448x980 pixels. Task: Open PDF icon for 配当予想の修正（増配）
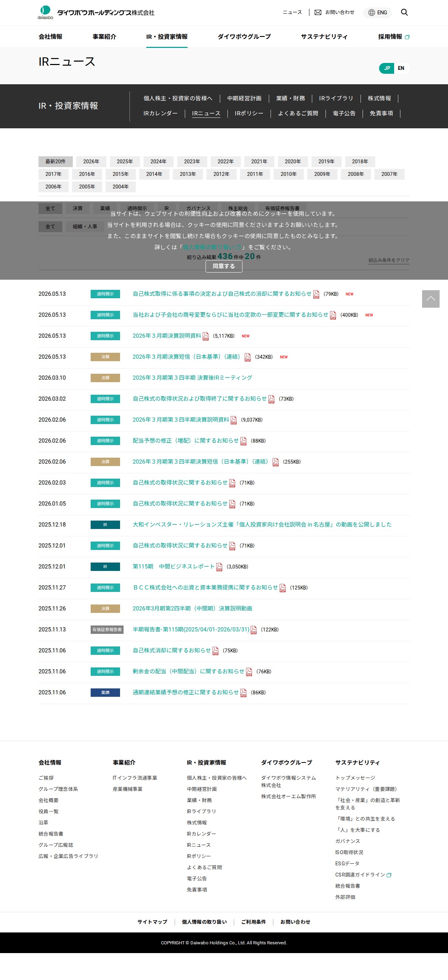(244, 441)
